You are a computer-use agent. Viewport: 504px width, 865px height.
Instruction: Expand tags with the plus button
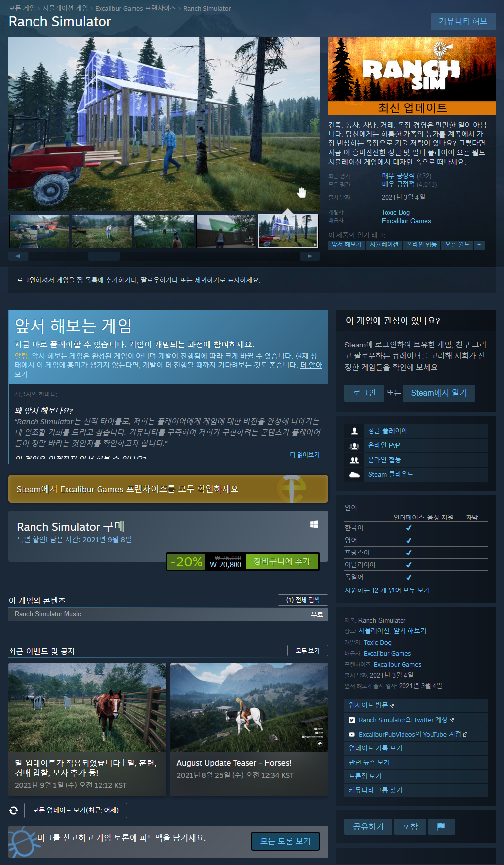[x=479, y=245]
